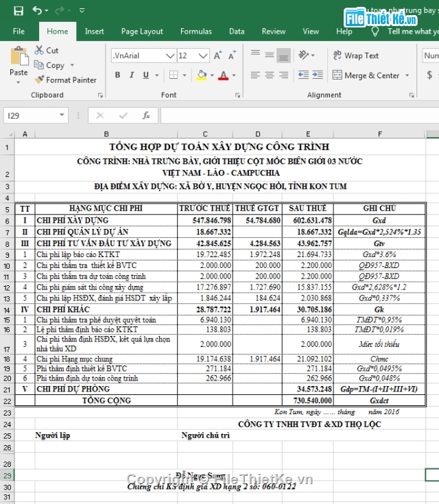Screen dimensions: 439x504
Task: Expand the Paste options arrow
Action: [19, 82]
